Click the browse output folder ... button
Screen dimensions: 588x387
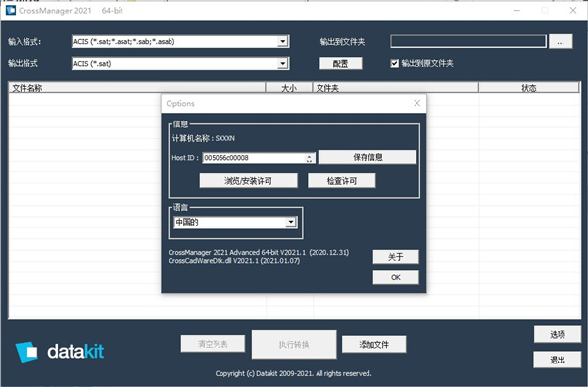tap(561, 41)
